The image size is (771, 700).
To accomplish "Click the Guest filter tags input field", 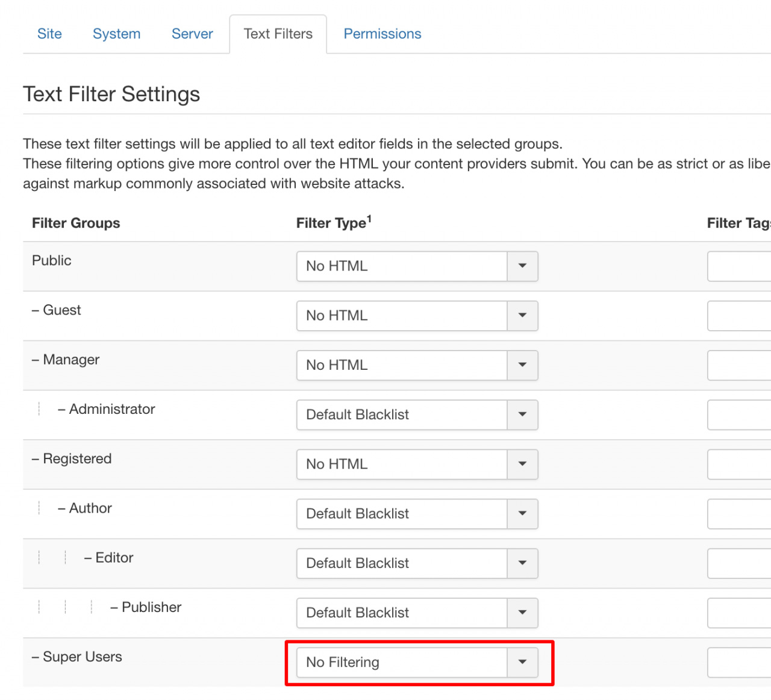I will pos(739,316).
